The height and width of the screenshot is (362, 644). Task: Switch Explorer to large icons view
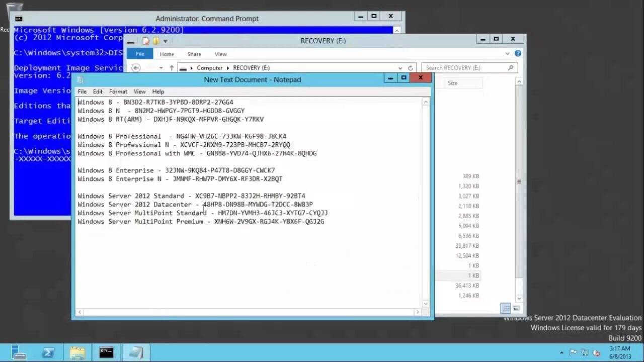(x=516, y=308)
